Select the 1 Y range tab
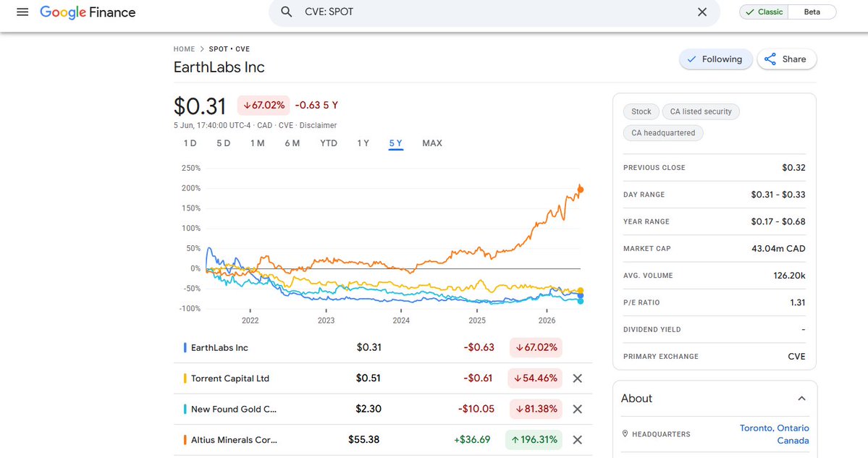Image resolution: width=868 pixels, height=458 pixels. point(363,143)
